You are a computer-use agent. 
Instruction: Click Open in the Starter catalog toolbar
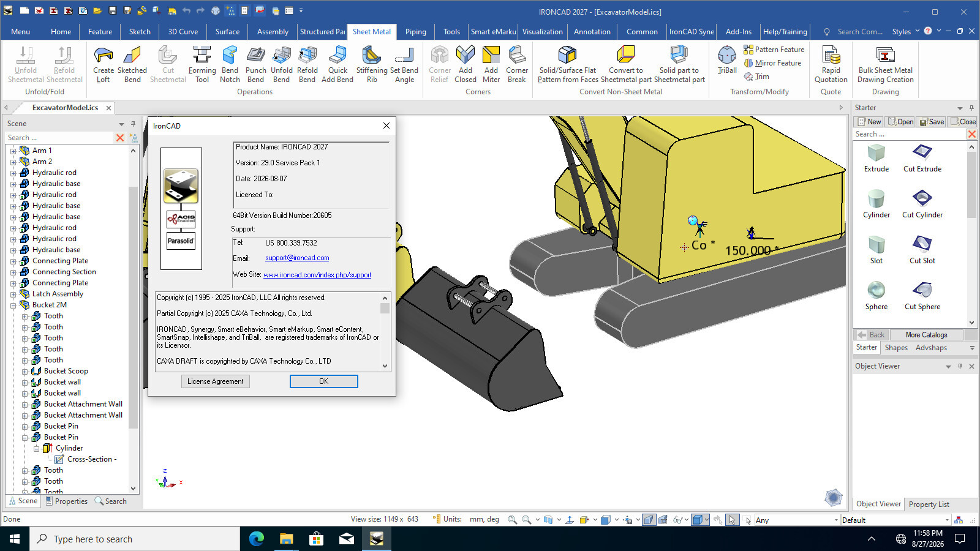(x=900, y=122)
